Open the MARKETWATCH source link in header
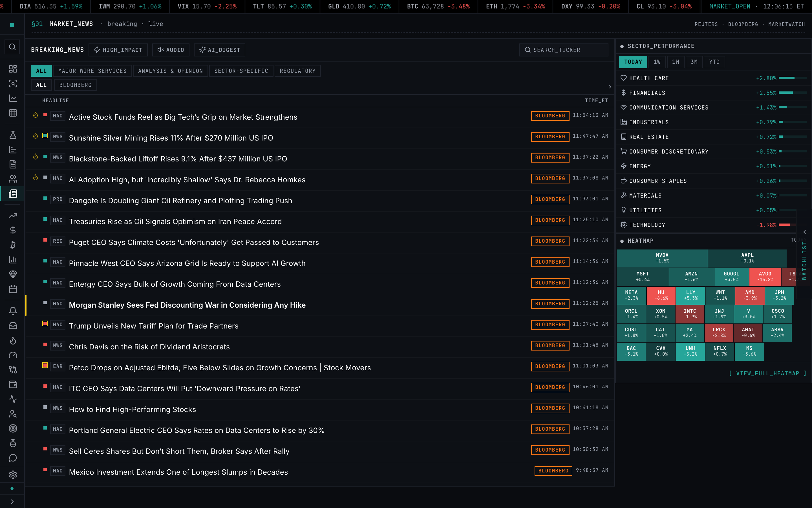The image size is (812, 508). [x=787, y=24]
